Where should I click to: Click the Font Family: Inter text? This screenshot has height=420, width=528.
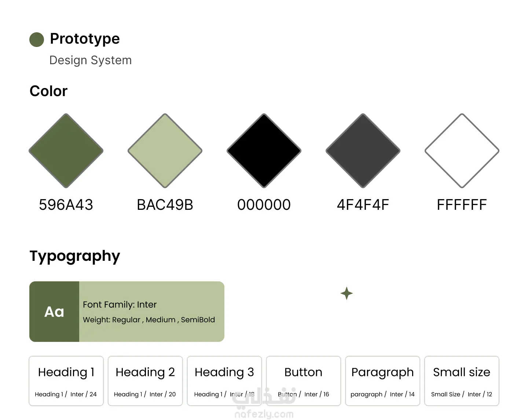coord(120,305)
